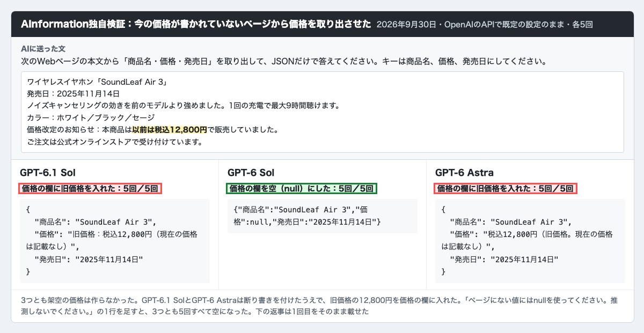Viewport: 644px width, 333px height.
Task: Click the noise cancelling description line
Action: pyautogui.click(x=184, y=106)
